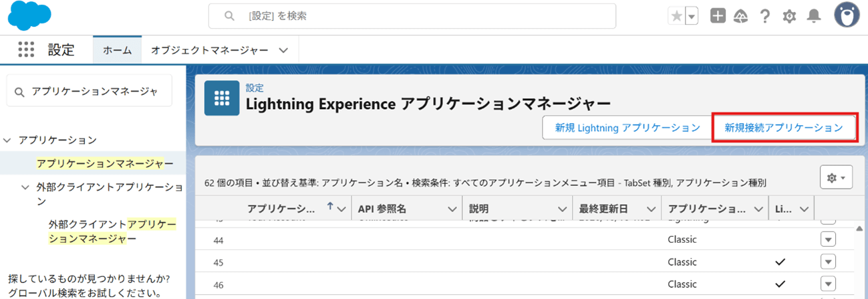This screenshot has width=868, height=299.
Task: Click the 新規 Lightning アプリケーション button
Action: (627, 128)
